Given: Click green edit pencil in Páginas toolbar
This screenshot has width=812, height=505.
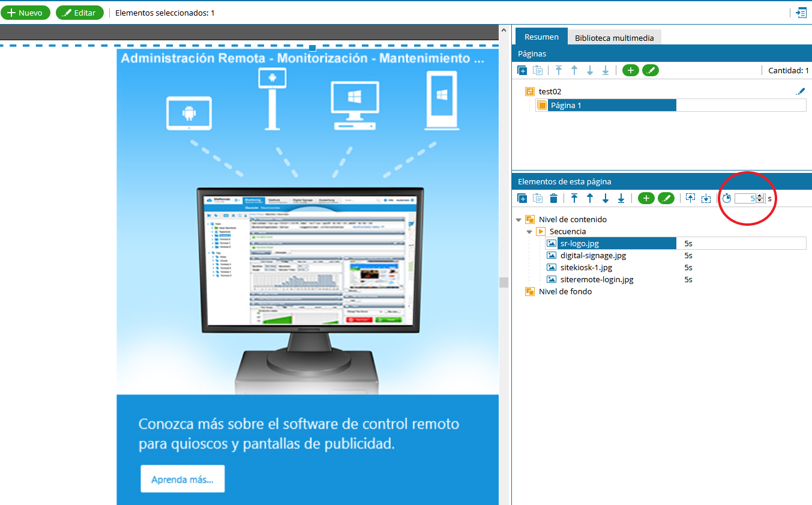Looking at the screenshot, I should (x=650, y=70).
